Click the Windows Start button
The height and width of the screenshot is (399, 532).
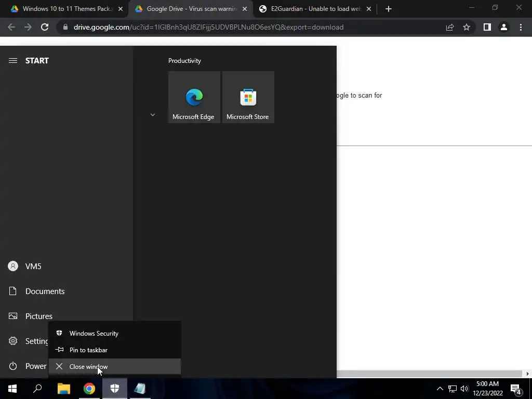point(12,389)
